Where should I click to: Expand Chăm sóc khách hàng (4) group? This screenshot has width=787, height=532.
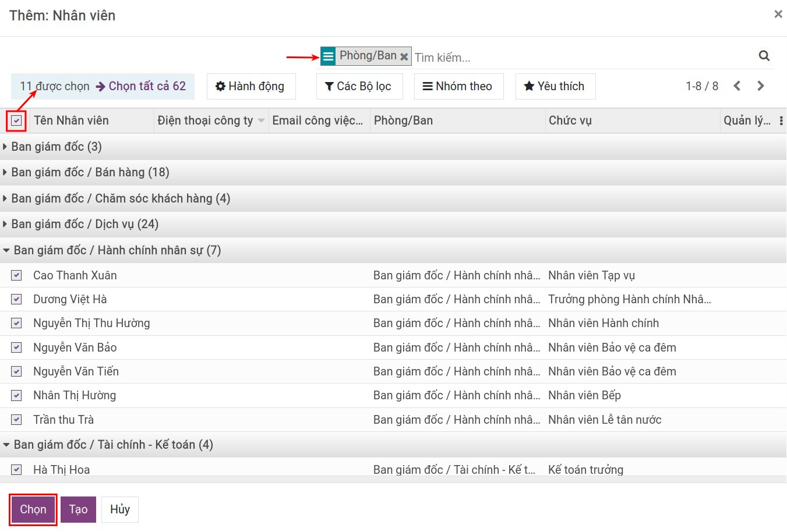pyautogui.click(x=393, y=198)
